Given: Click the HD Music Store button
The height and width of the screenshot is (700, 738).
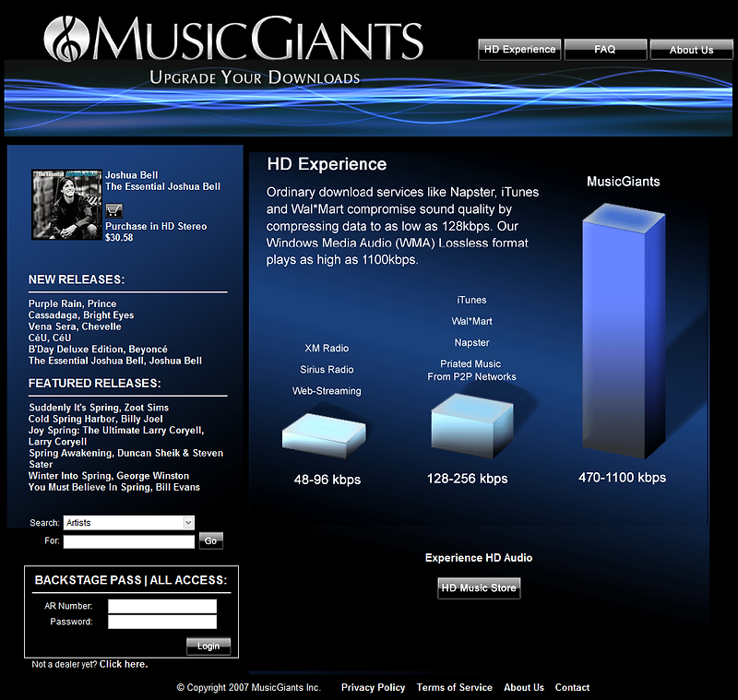Looking at the screenshot, I should click(x=479, y=588).
